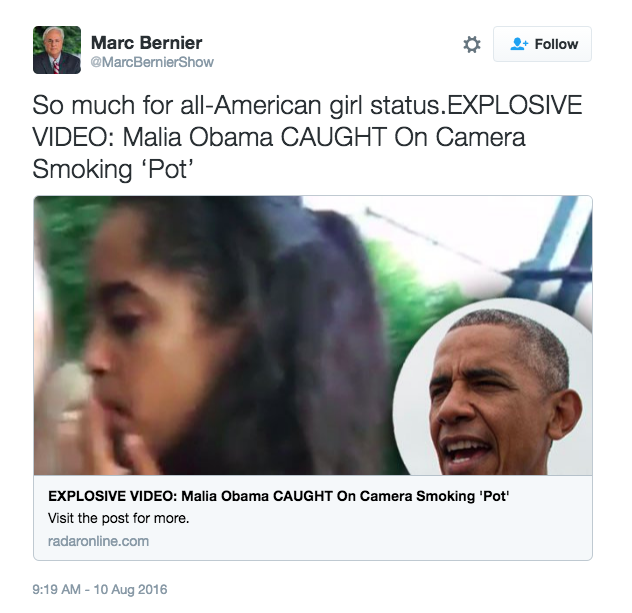Open the gear settings menu on the tweet

coord(472,44)
